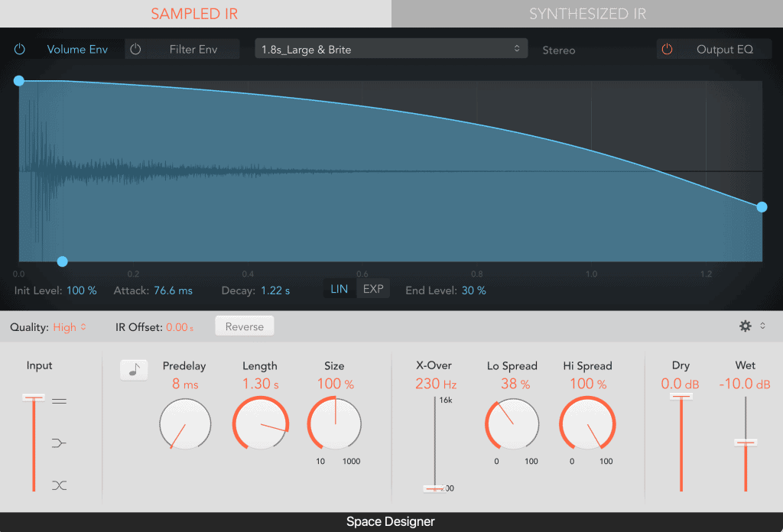This screenshot has height=532, width=783.
Task: Click the Wet slider handle
Action: point(746,442)
